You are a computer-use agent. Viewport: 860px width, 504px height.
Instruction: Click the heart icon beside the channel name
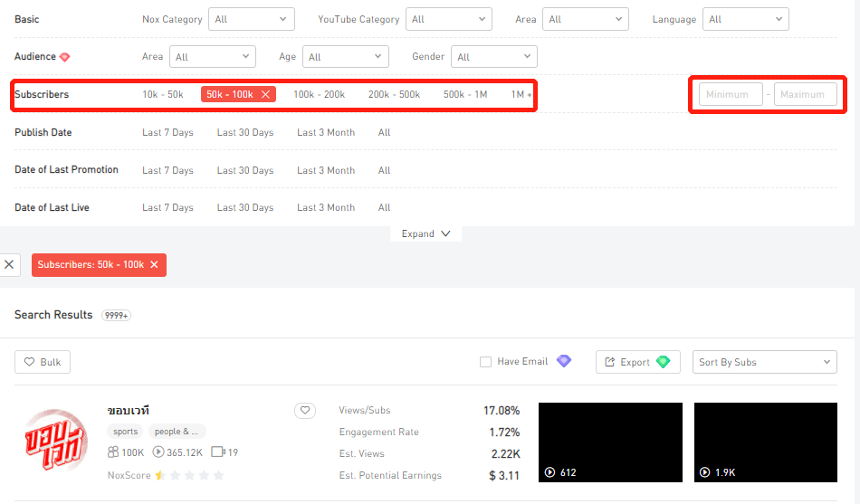(x=305, y=411)
